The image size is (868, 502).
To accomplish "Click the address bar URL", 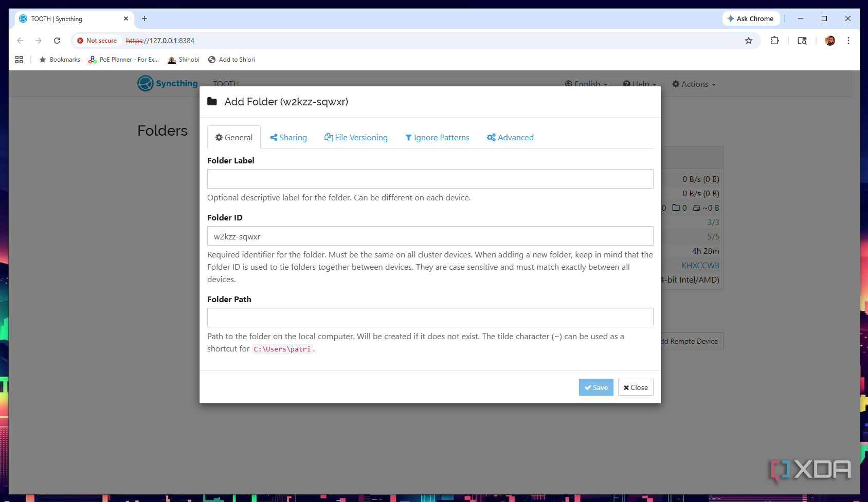I will 160,41.
